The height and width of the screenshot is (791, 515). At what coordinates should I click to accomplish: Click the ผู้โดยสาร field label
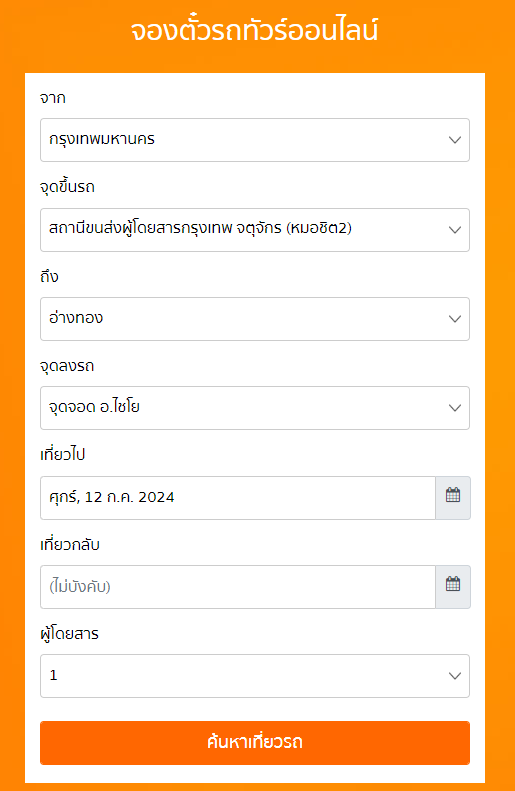pos(69,634)
